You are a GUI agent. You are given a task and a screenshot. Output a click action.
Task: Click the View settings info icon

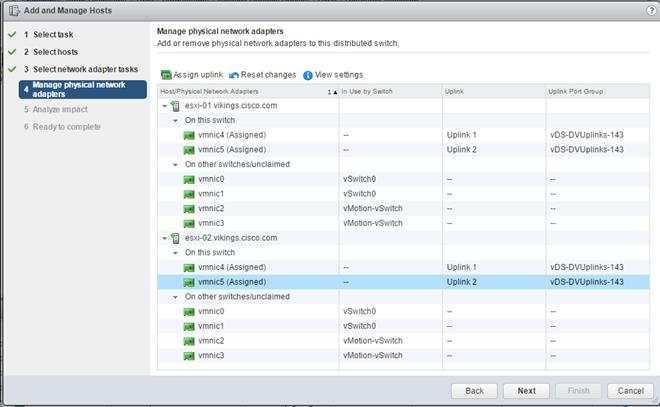point(308,75)
